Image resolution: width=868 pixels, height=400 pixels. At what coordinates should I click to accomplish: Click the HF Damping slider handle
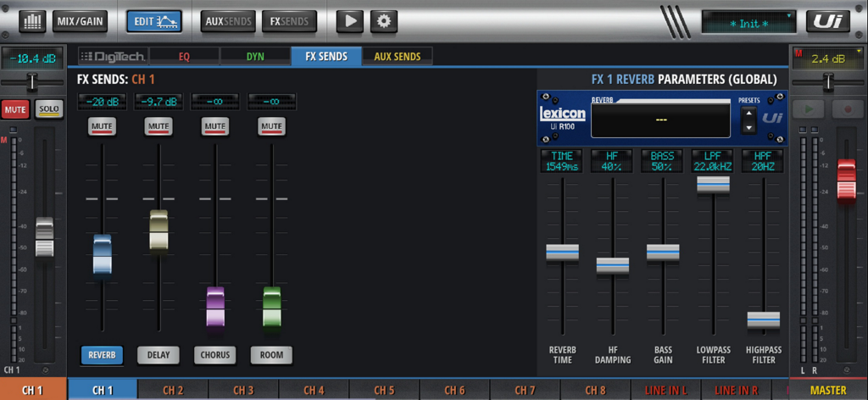point(613,265)
